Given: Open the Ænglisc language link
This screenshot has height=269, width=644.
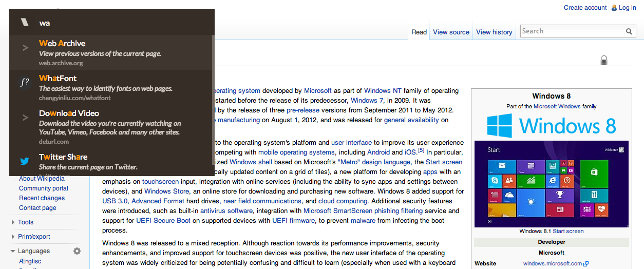Looking at the screenshot, I should [x=30, y=261].
